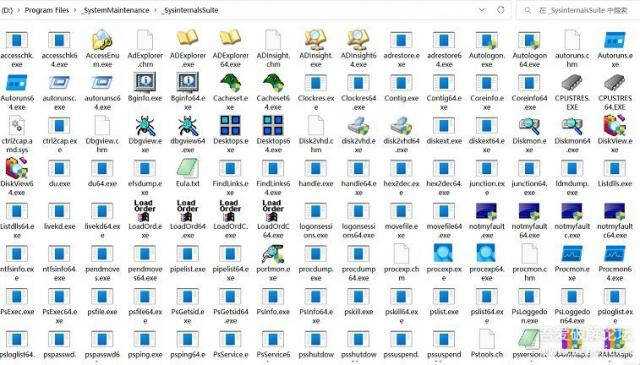Select the DiskView.exe colorful icon

pos(615,125)
